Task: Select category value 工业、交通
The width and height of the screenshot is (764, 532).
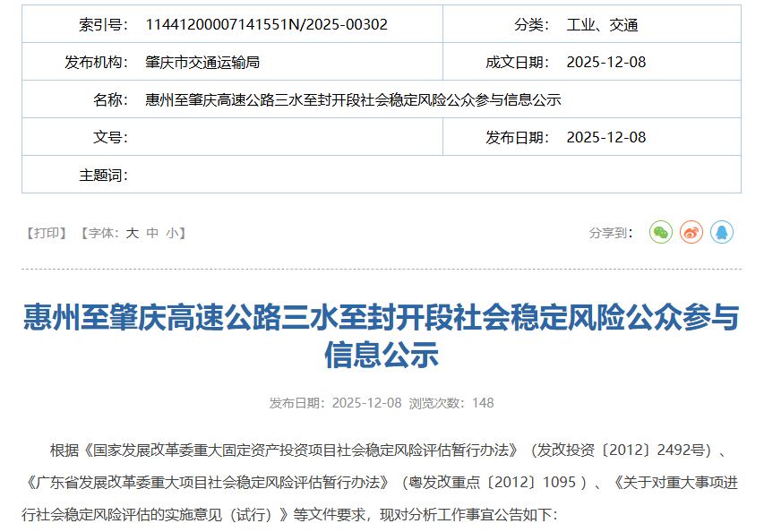Action: pyautogui.click(x=602, y=24)
